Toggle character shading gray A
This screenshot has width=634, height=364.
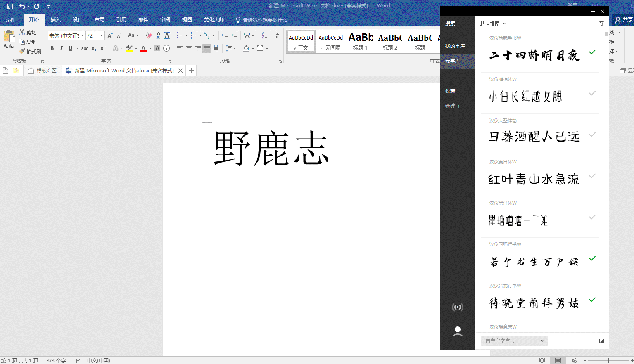point(157,48)
